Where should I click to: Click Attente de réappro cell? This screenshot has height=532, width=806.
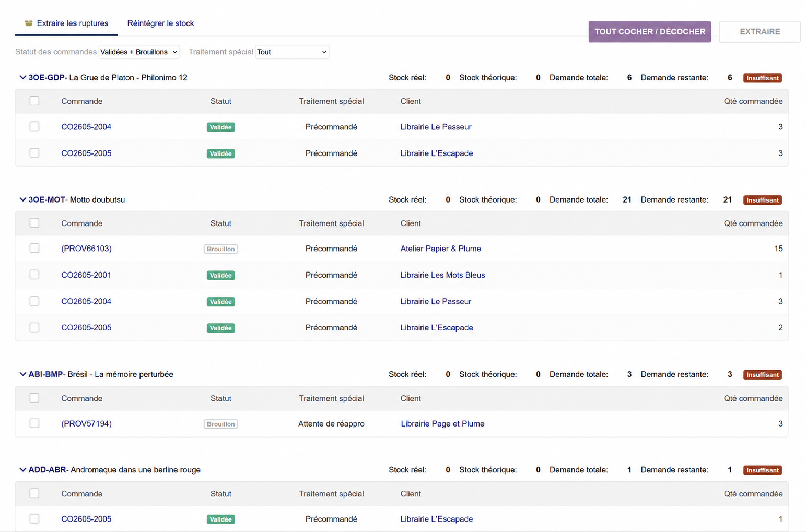pyautogui.click(x=331, y=424)
